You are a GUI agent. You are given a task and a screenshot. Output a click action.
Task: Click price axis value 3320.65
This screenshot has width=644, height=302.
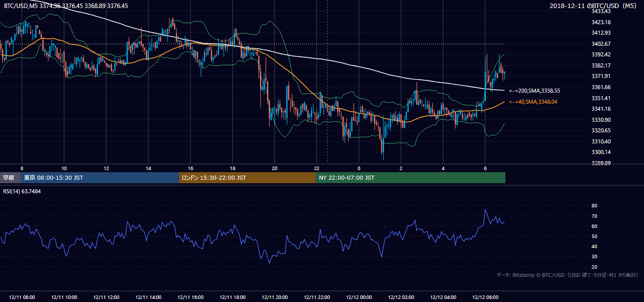point(601,130)
